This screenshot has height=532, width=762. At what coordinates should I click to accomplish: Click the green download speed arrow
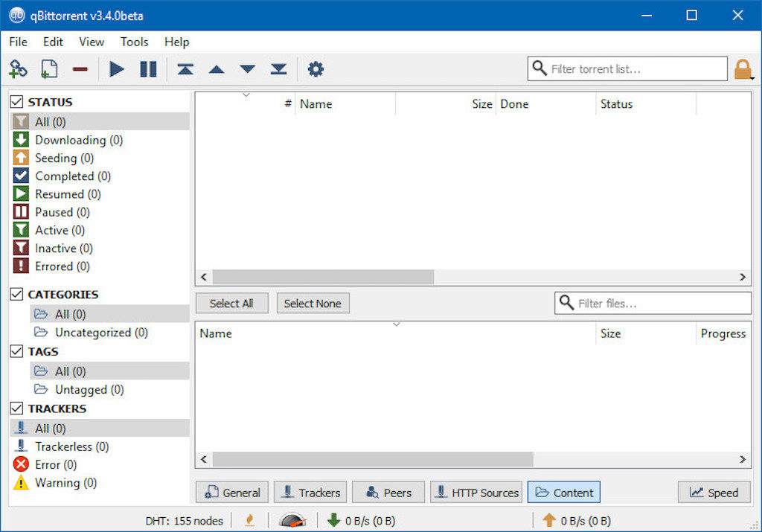tap(333, 520)
